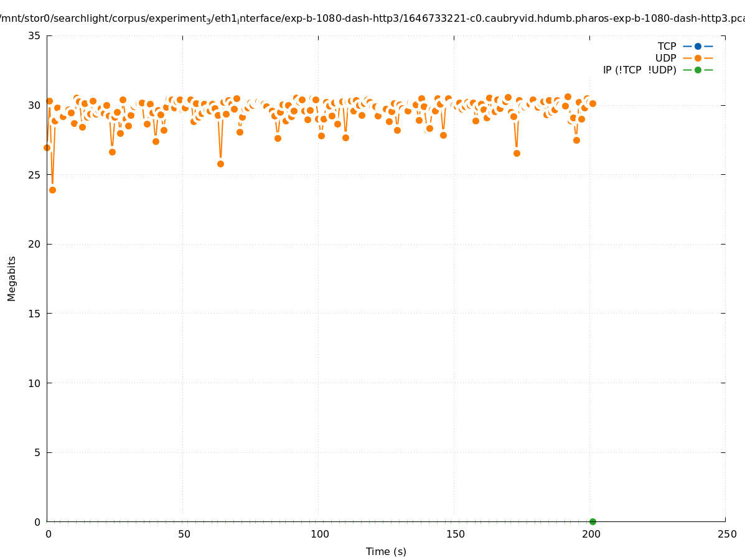Click the 250 tick label on the x-axis
The height and width of the screenshot is (560, 745).
pyautogui.click(x=726, y=534)
